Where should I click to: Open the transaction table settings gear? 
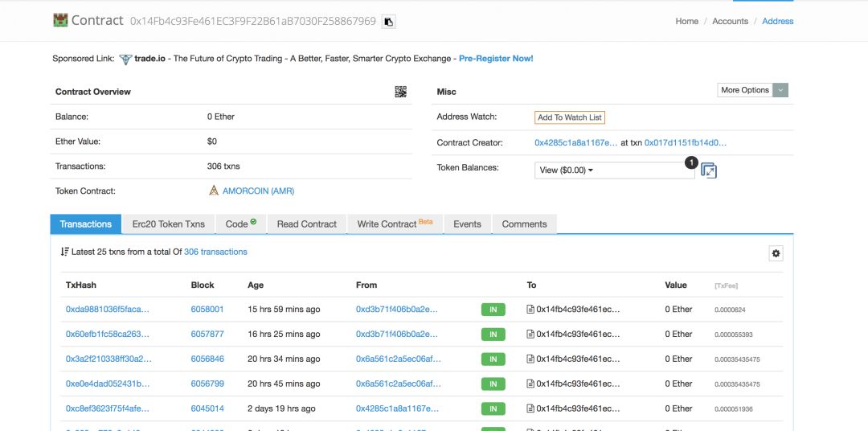(776, 253)
